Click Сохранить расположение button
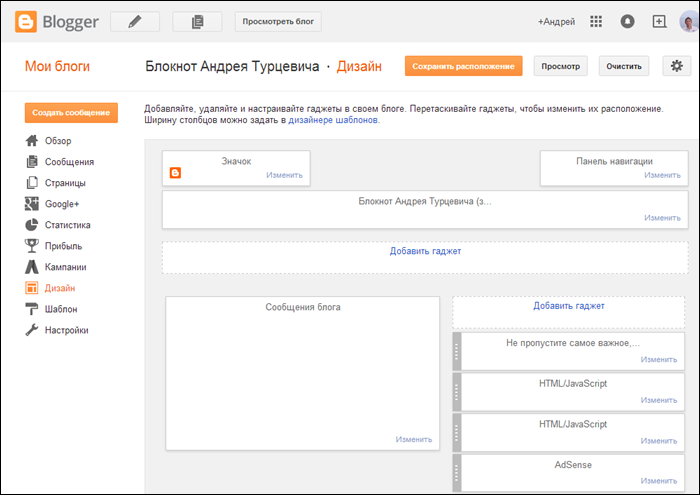Image resolution: width=700 pixels, height=495 pixels. (x=463, y=66)
